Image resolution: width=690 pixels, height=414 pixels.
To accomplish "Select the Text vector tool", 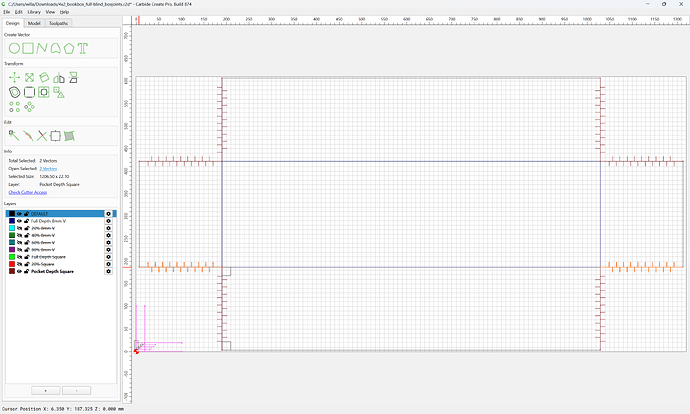I will 83,48.
